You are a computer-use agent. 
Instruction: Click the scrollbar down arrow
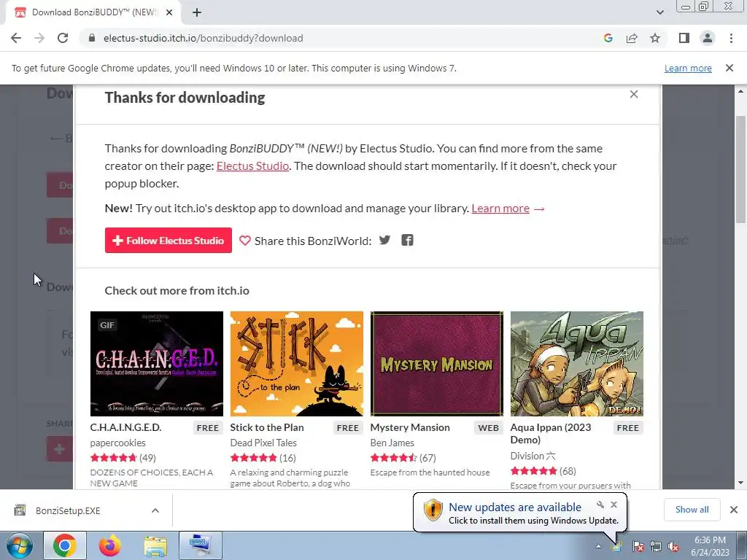tap(741, 483)
